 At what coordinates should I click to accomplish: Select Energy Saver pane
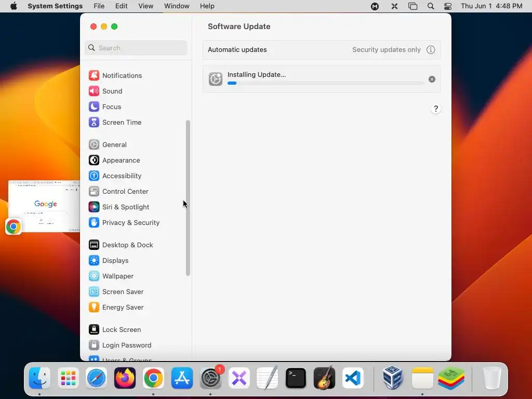(116, 308)
